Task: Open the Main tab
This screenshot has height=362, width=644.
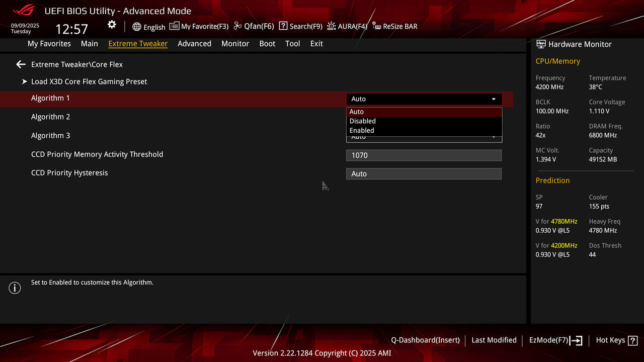Action: pyautogui.click(x=90, y=44)
